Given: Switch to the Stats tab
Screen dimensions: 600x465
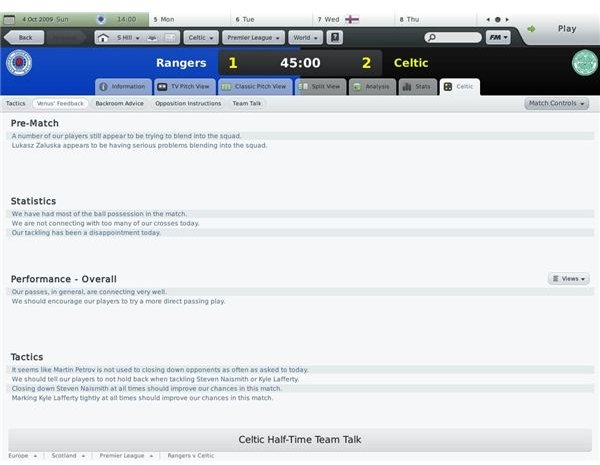Looking at the screenshot, I should [417, 87].
